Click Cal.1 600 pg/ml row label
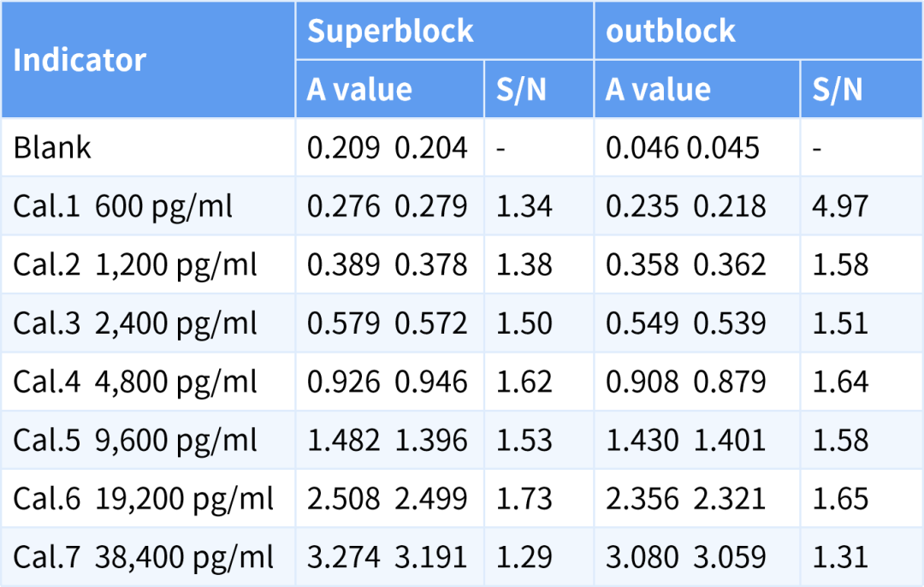Screen dimensions: 924x587 click(x=122, y=206)
